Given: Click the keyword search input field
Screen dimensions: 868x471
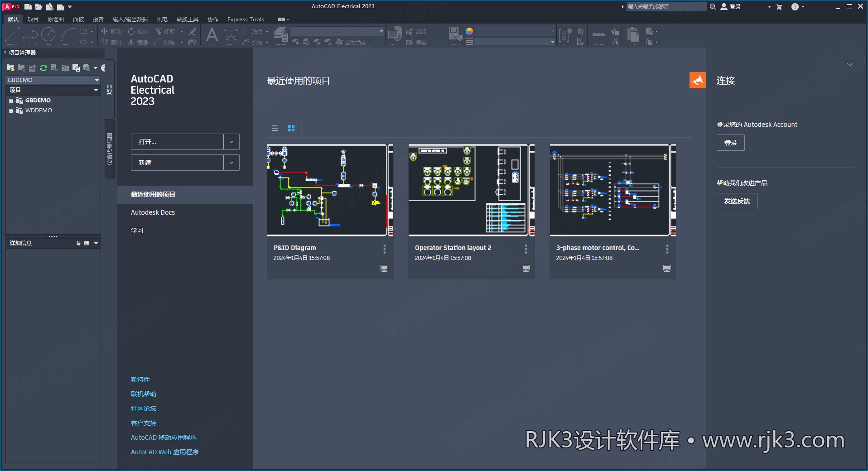Looking at the screenshot, I should point(666,6).
